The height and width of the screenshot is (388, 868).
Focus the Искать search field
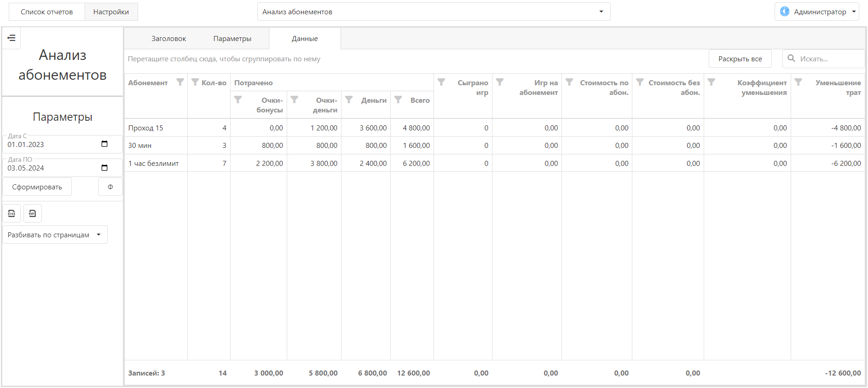(x=824, y=59)
